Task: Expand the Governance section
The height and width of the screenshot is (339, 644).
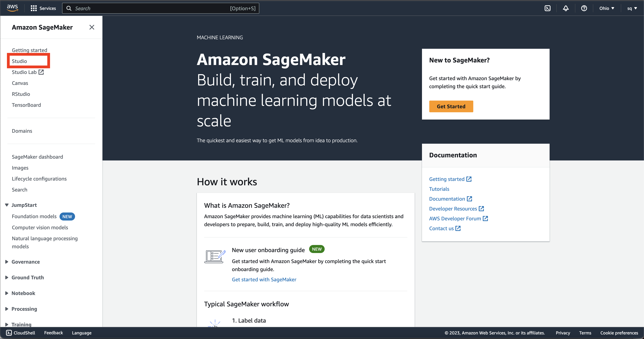Action: tap(7, 262)
